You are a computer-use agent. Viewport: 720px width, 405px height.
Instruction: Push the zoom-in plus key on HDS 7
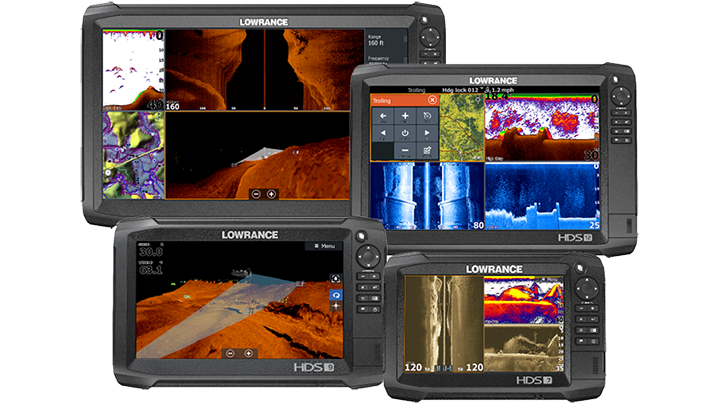tap(593, 308)
